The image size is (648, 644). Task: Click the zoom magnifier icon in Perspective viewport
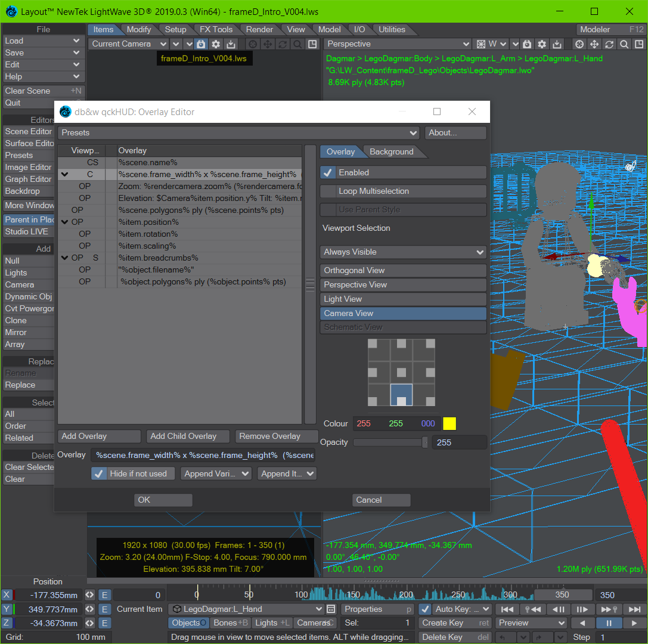click(624, 44)
